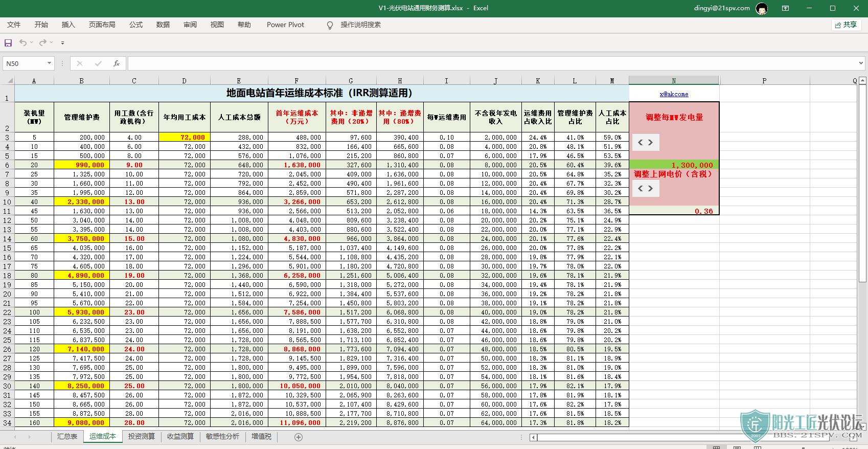This screenshot has height=449, width=868.
Task: Select yellow cell with value 72,000
Action: (x=185, y=137)
